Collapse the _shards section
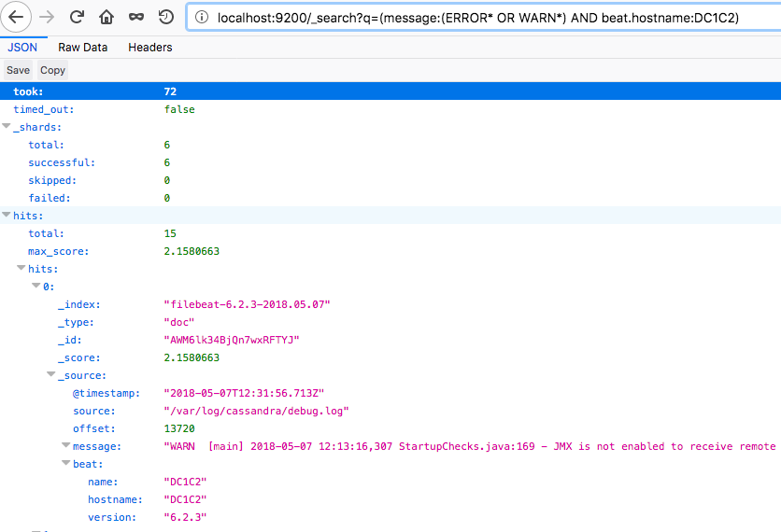The image size is (781, 532). 7,127
